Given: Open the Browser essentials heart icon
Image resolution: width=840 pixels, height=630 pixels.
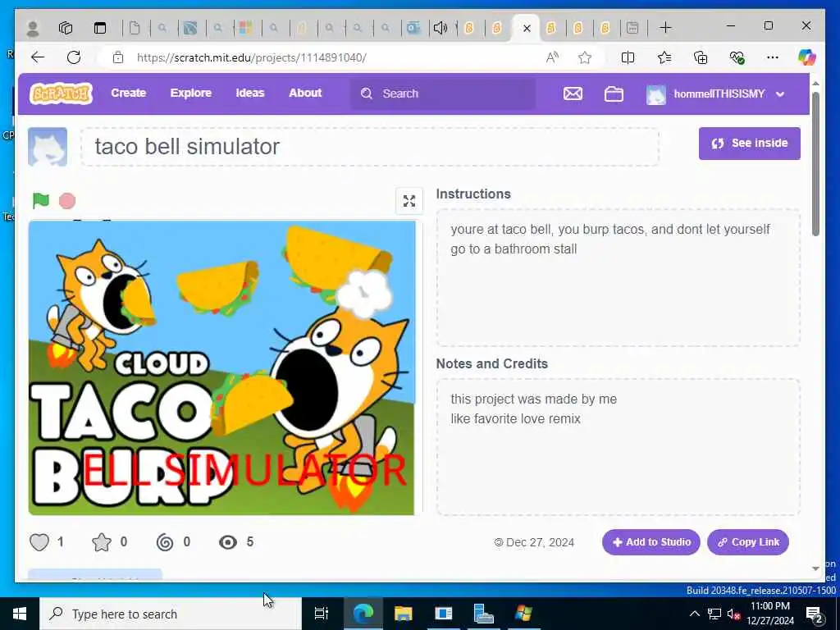Looking at the screenshot, I should tap(737, 57).
